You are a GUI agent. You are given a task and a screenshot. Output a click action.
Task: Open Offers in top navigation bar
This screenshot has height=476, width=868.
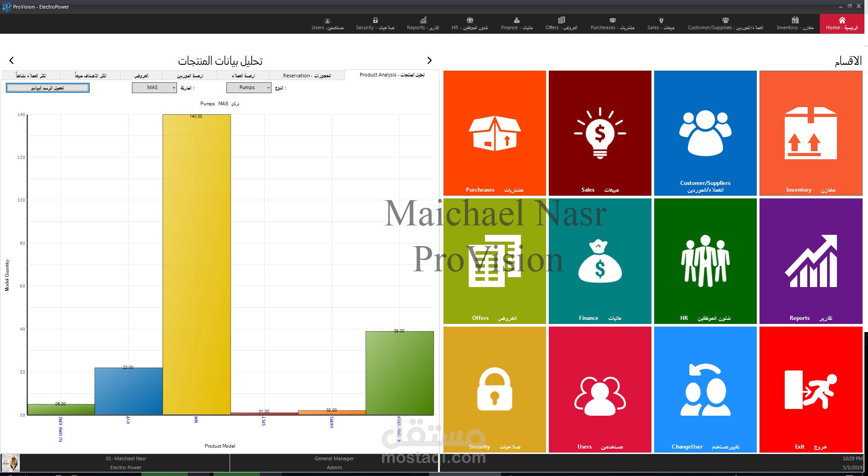561,23
